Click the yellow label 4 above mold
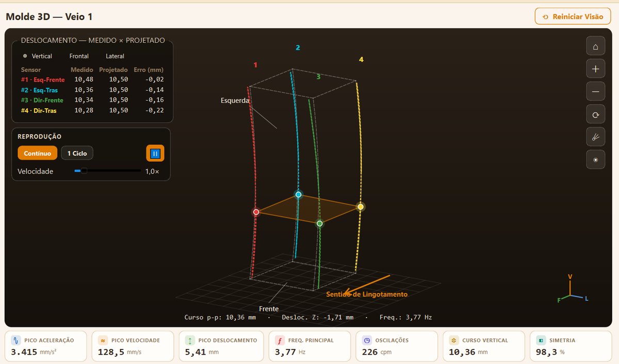 click(361, 60)
